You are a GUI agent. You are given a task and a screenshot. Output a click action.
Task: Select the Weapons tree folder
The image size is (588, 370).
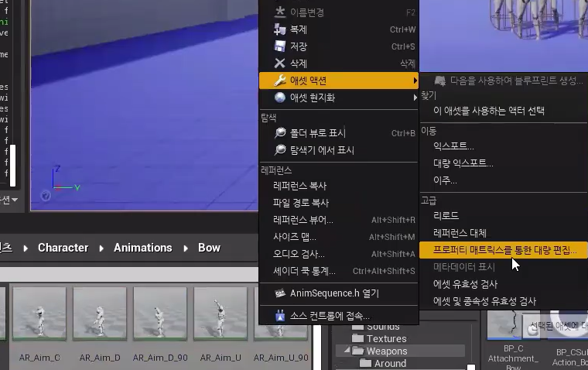click(387, 351)
